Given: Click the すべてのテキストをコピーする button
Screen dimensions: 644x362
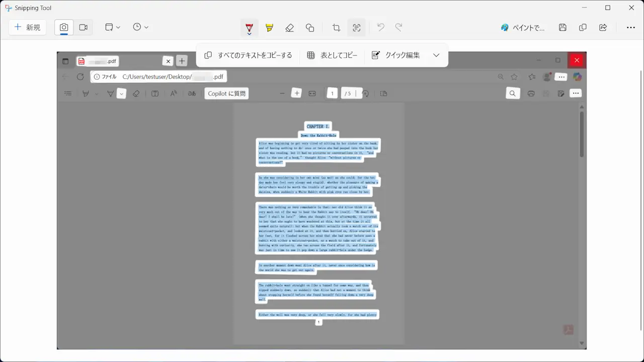Looking at the screenshot, I should (248, 55).
